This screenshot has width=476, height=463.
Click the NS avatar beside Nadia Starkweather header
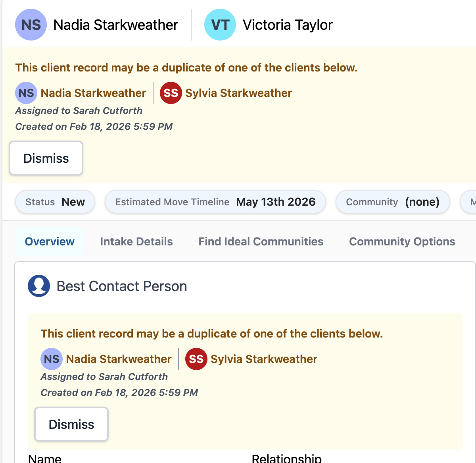click(31, 25)
